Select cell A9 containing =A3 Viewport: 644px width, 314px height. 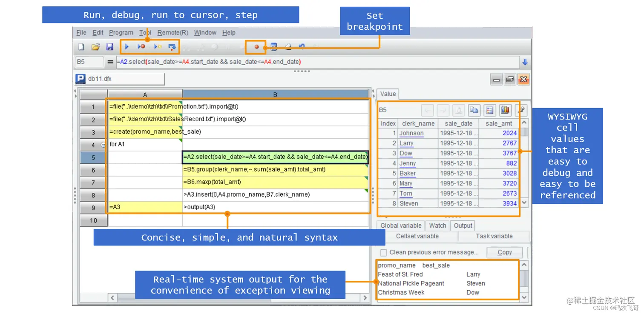tap(145, 207)
